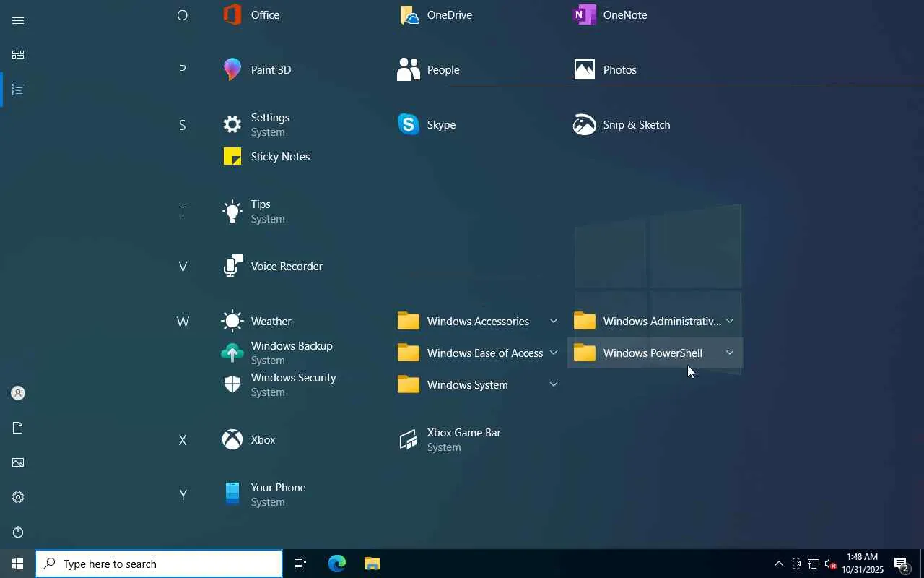Open the Office app icon
The width and height of the screenshot is (924, 578).
click(232, 14)
